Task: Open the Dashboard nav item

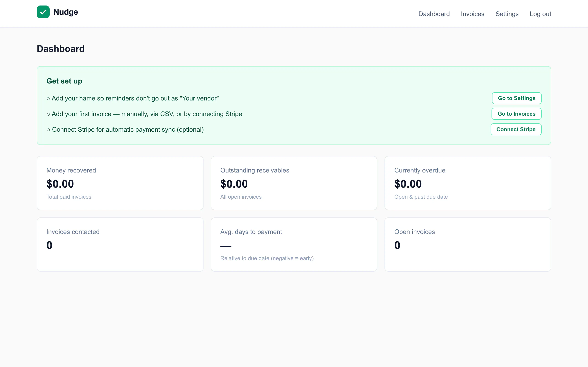Action: click(434, 14)
